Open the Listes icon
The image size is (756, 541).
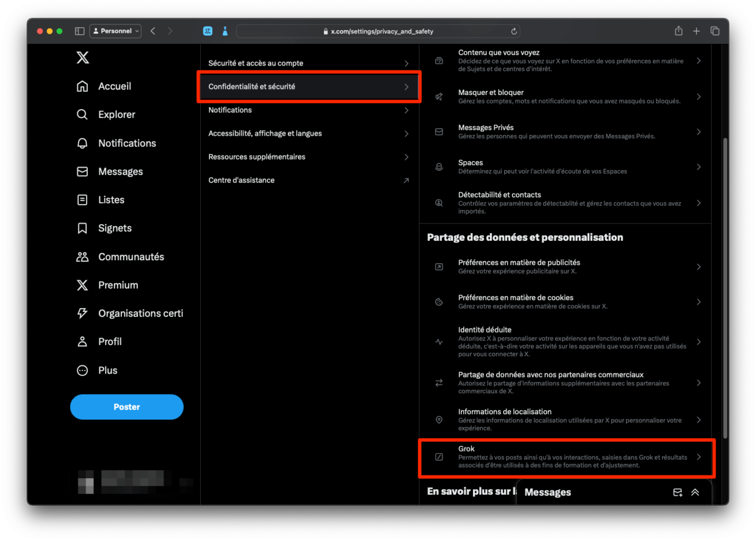click(82, 200)
